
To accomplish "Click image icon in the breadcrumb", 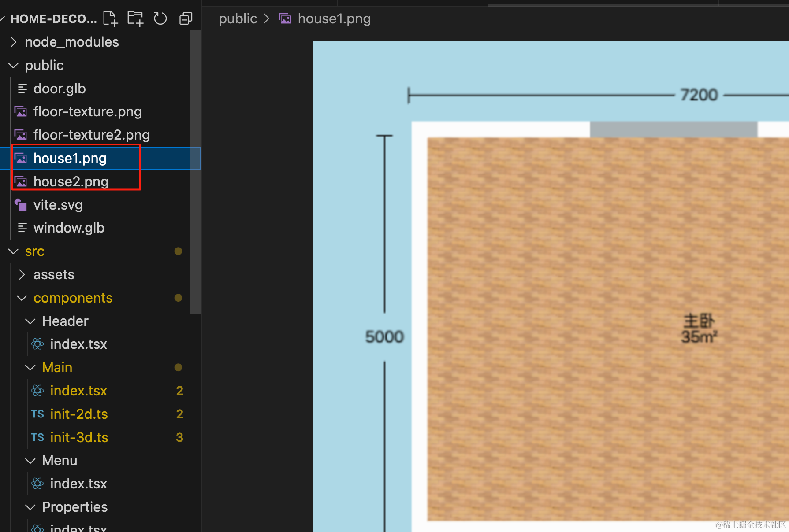I will 285,19.
